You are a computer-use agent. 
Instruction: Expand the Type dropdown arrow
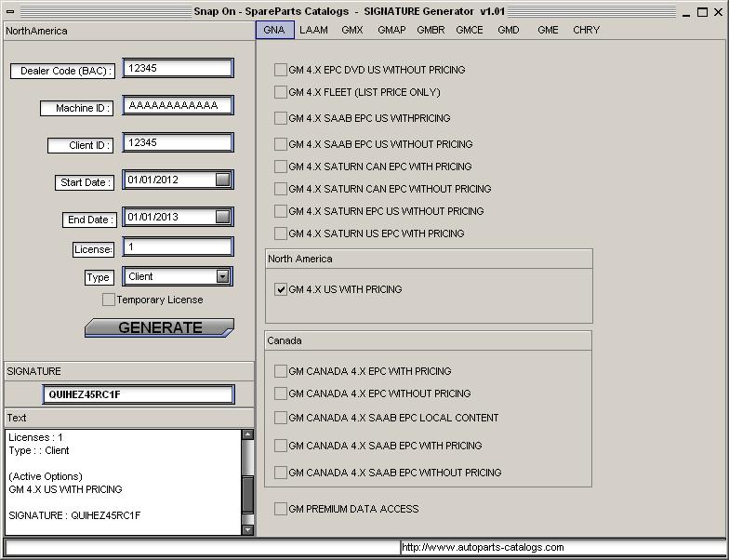coord(223,276)
